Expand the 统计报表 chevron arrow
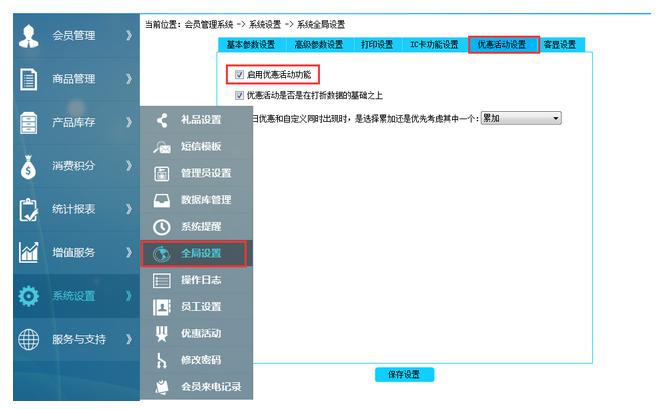 128,210
